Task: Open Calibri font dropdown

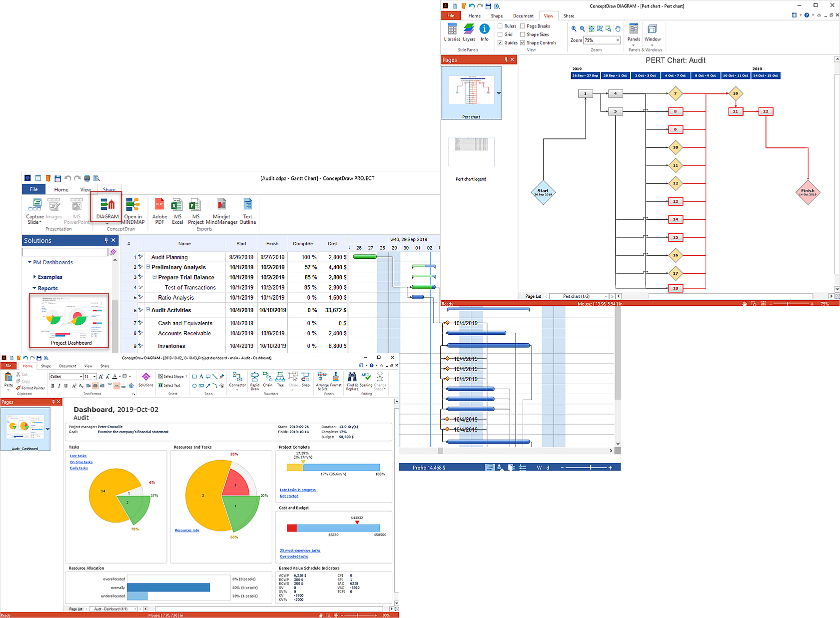Action: coord(81,377)
